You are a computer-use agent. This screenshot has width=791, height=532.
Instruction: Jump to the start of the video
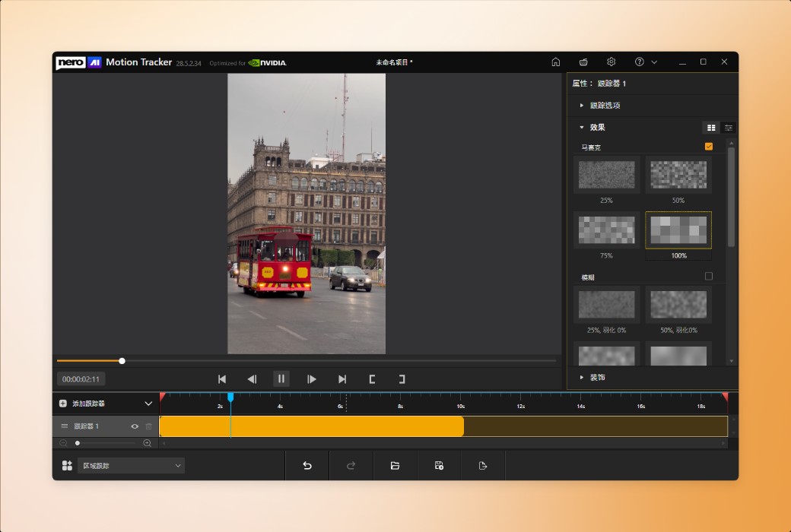222,378
